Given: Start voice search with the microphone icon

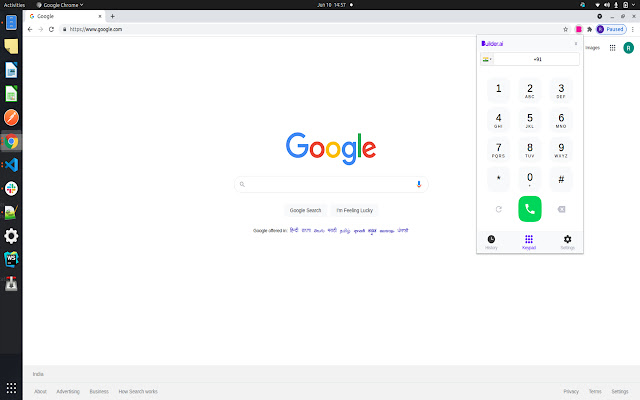Looking at the screenshot, I should (418, 184).
